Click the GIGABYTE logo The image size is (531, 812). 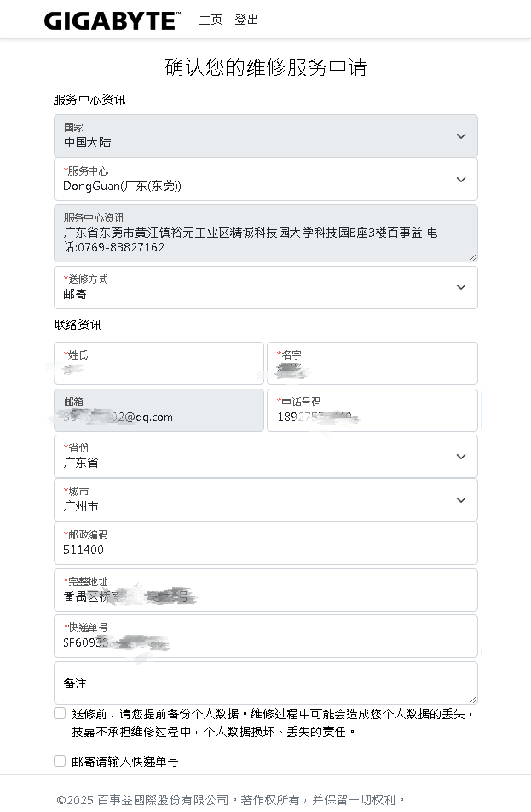[x=112, y=20]
